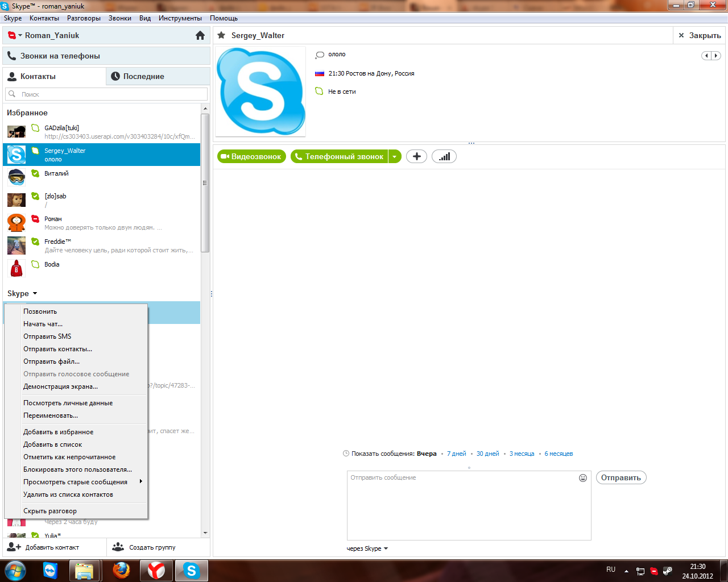Open Firefox from taskbar
Viewport: 728px width, 582px height.
[121, 571]
